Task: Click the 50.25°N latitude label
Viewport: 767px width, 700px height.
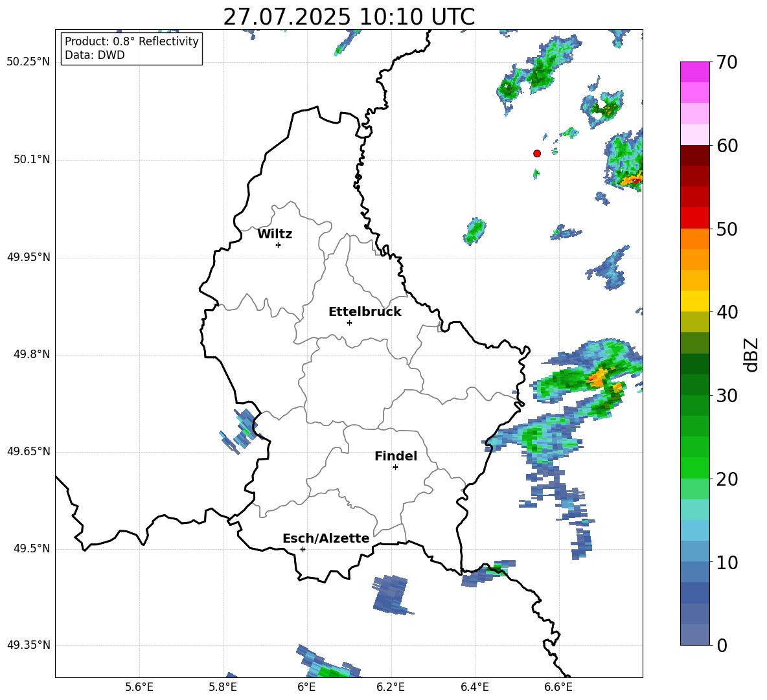Action: tap(29, 62)
